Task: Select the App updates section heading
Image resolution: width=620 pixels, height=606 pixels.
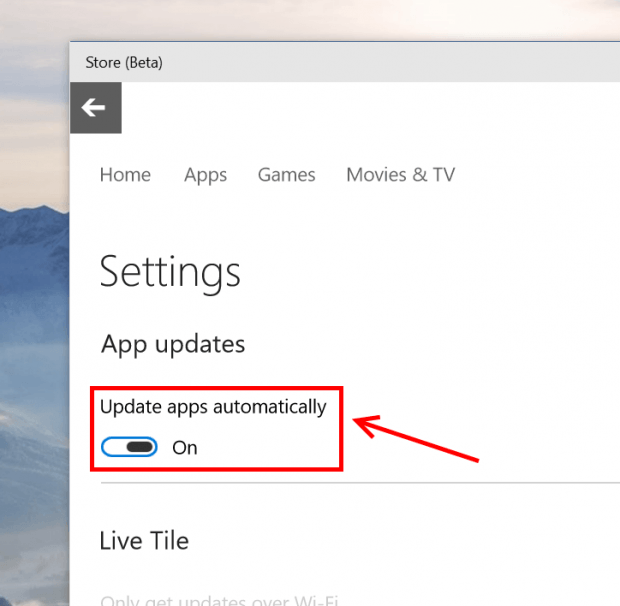Action: point(173,344)
